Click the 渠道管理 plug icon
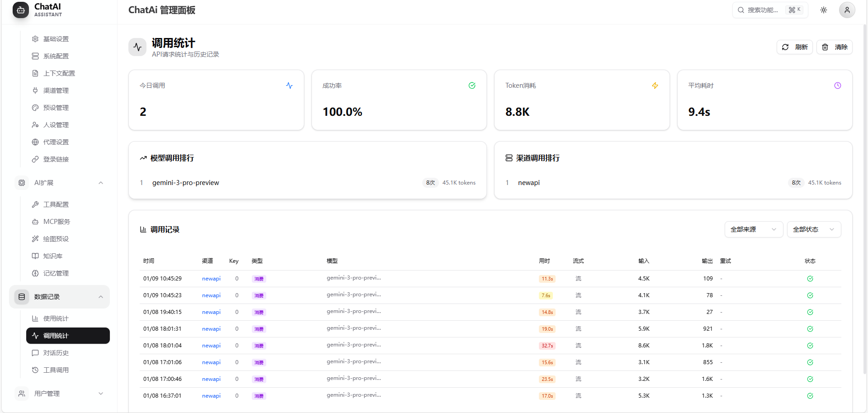The width and height of the screenshot is (868, 413). (35, 90)
